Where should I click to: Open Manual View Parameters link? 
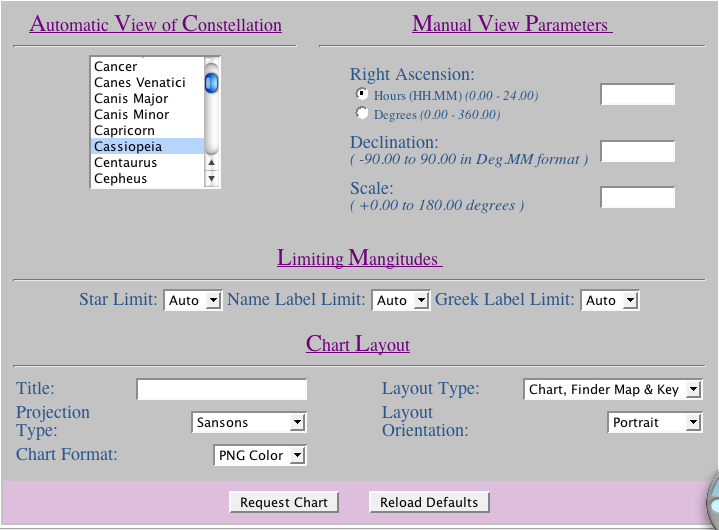tap(512, 24)
